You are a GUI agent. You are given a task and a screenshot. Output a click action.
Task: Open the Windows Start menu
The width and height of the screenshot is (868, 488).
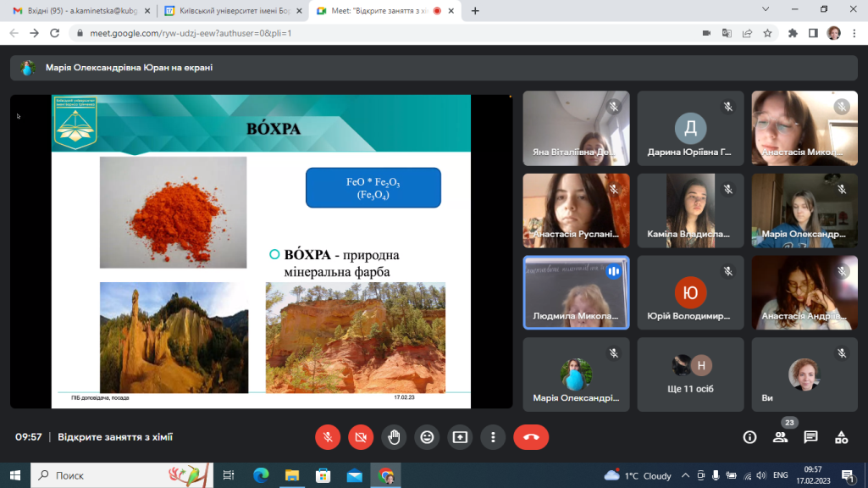(x=15, y=475)
